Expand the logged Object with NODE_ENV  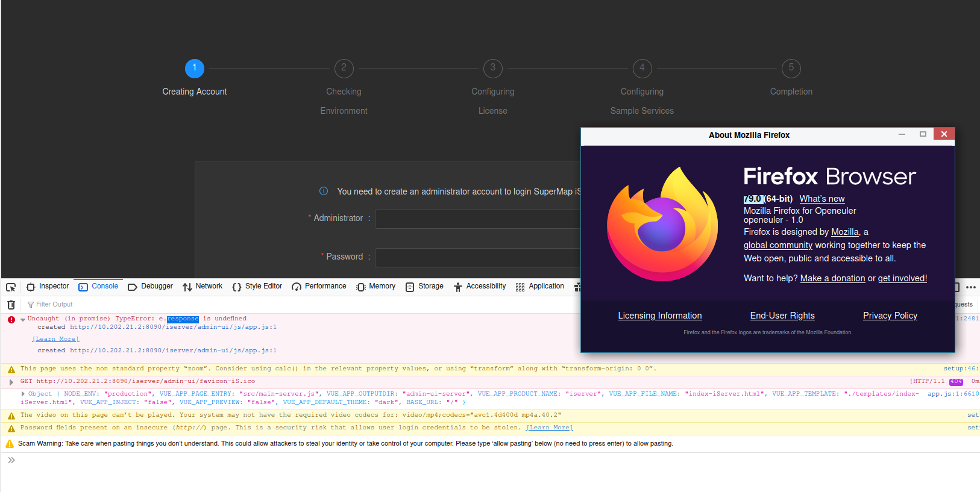[24, 394]
